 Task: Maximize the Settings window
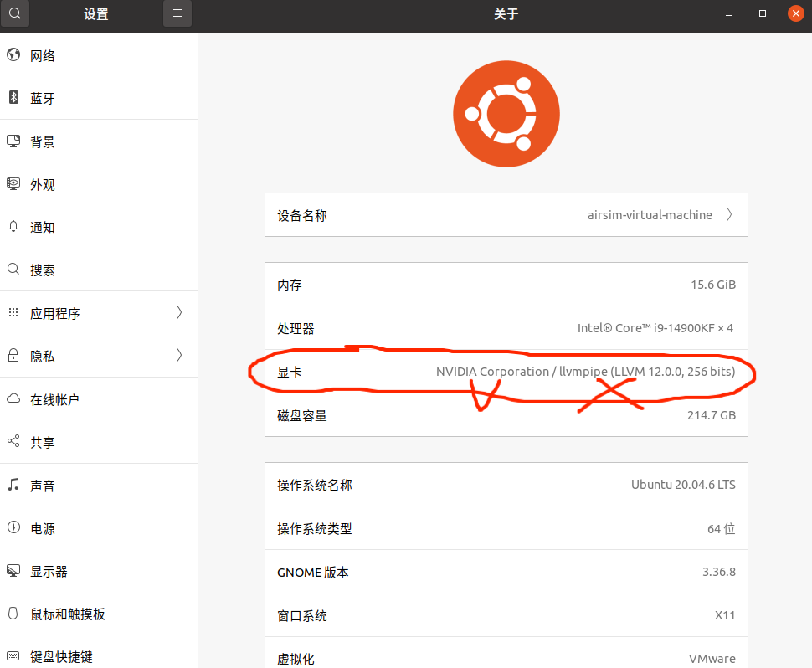[x=763, y=13]
